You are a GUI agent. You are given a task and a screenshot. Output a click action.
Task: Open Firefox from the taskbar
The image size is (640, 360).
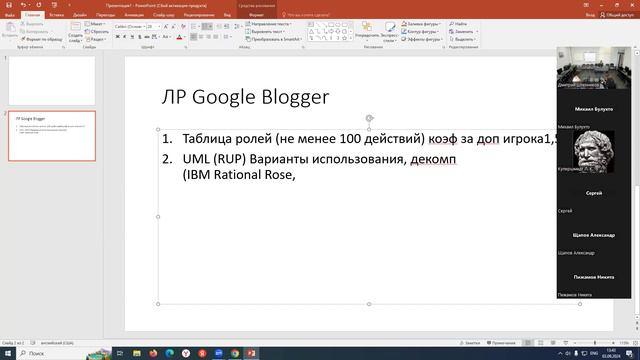[x=153, y=353]
